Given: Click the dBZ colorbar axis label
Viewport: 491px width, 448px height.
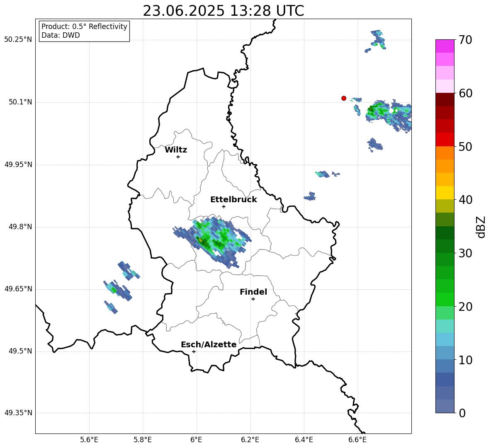Looking at the screenshot, I should coord(481,227).
